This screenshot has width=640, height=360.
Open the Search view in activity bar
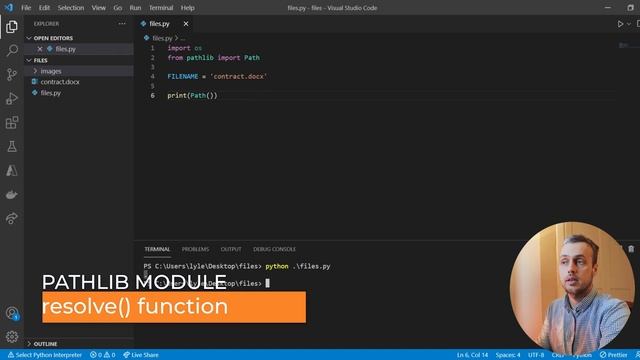tap(12, 51)
